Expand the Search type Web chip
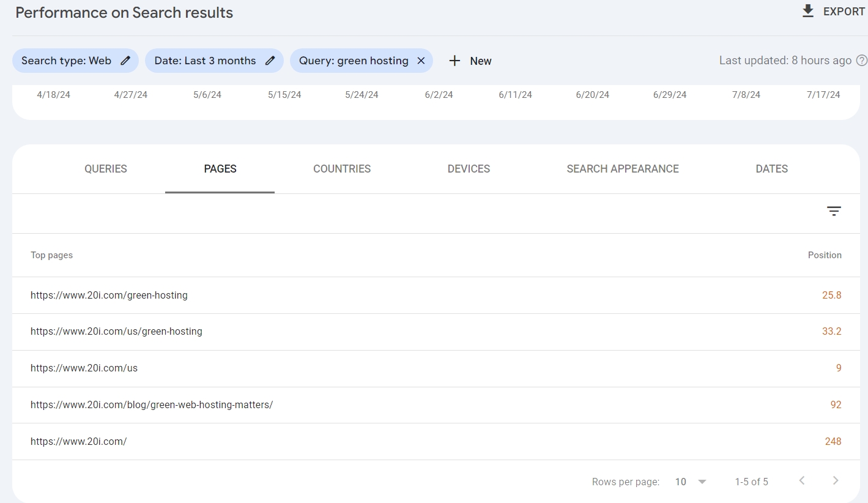Screen dimensions: 868x503 66,61
